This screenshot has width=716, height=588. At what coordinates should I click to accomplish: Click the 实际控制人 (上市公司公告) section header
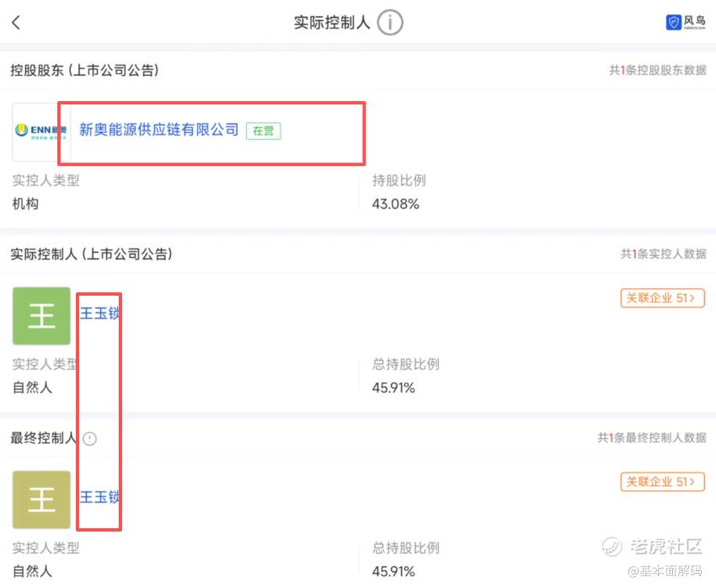point(91,254)
